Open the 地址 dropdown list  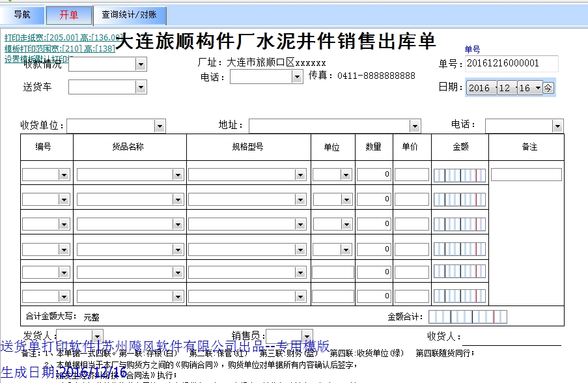415,126
